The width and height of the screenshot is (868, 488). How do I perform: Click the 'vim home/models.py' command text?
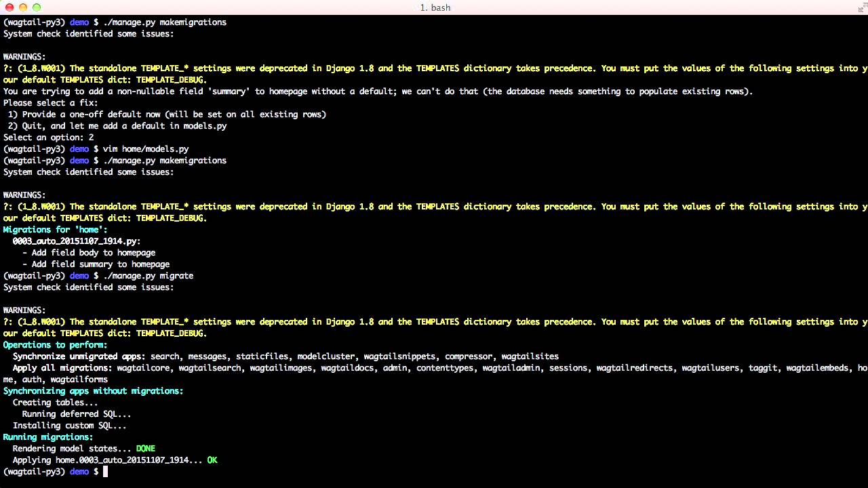pos(146,149)
